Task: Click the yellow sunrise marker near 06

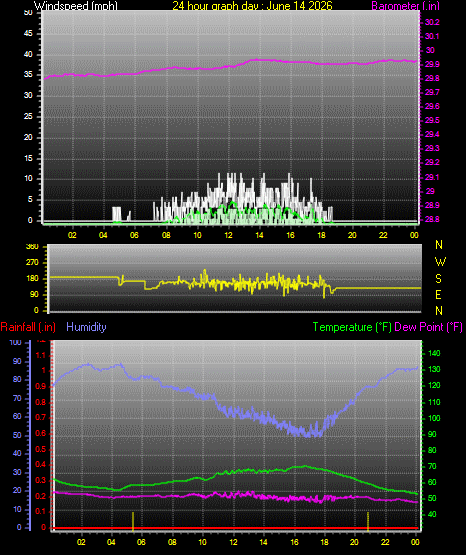Action: click(x=133, y=521)
